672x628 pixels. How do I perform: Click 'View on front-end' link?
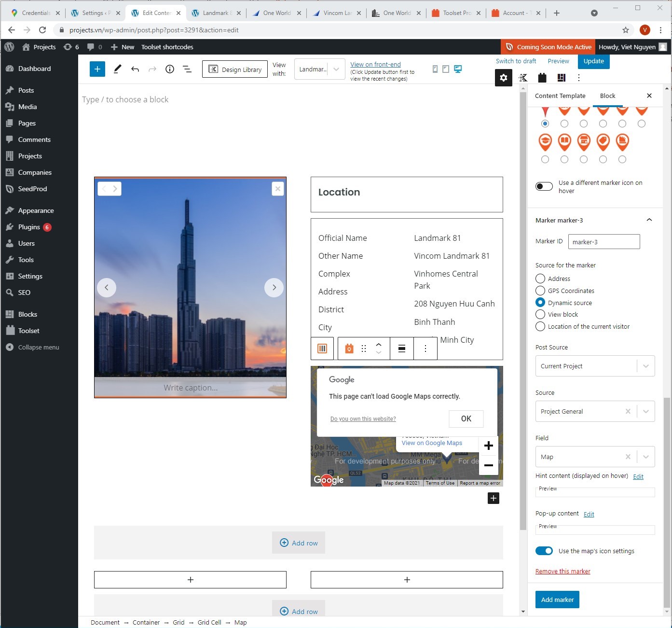(x=375, y=64)
